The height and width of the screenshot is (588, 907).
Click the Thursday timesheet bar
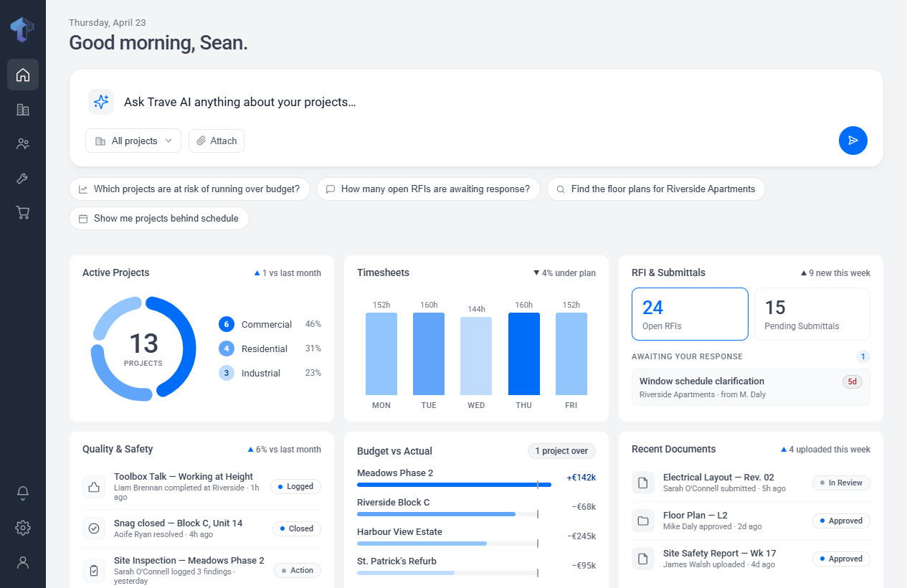pyautogui.click(x=524, y=354)
